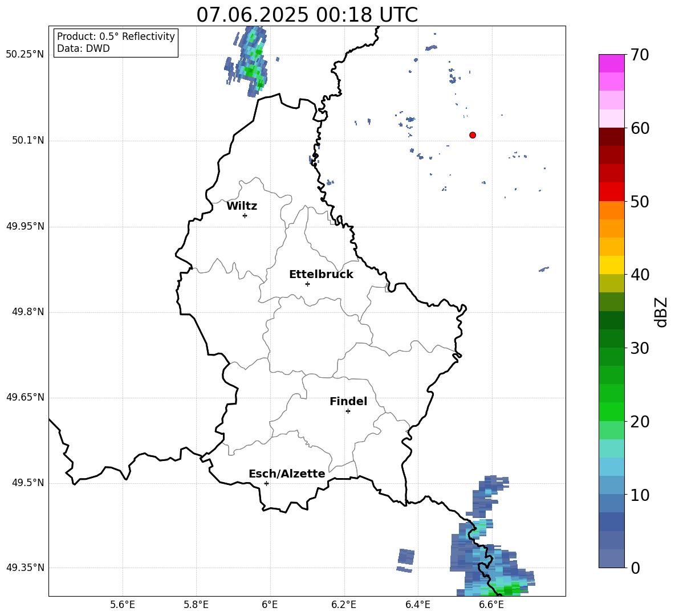
Task: Click the title 07.06.2025 00:18 UTC
Action: (x=307, y=15)
